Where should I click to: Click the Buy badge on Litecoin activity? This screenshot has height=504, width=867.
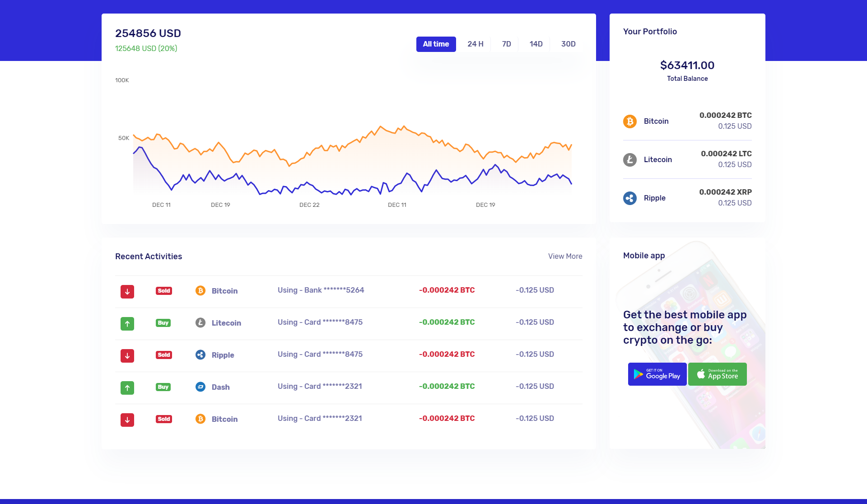coord(163,323)
